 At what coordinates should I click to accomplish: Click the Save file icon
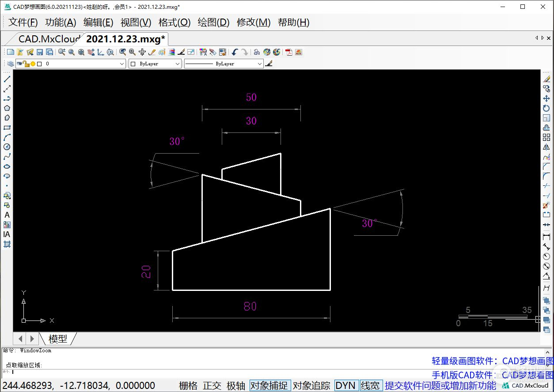pyautogui.click(x=40, y=52)
